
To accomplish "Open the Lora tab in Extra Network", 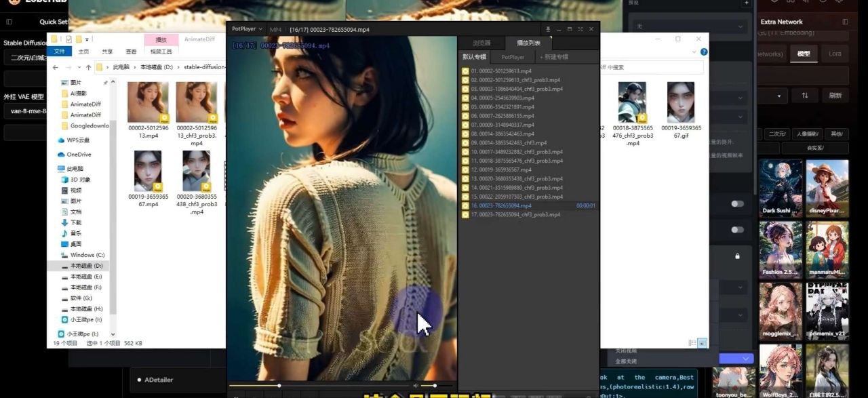I will pos(835,54).
